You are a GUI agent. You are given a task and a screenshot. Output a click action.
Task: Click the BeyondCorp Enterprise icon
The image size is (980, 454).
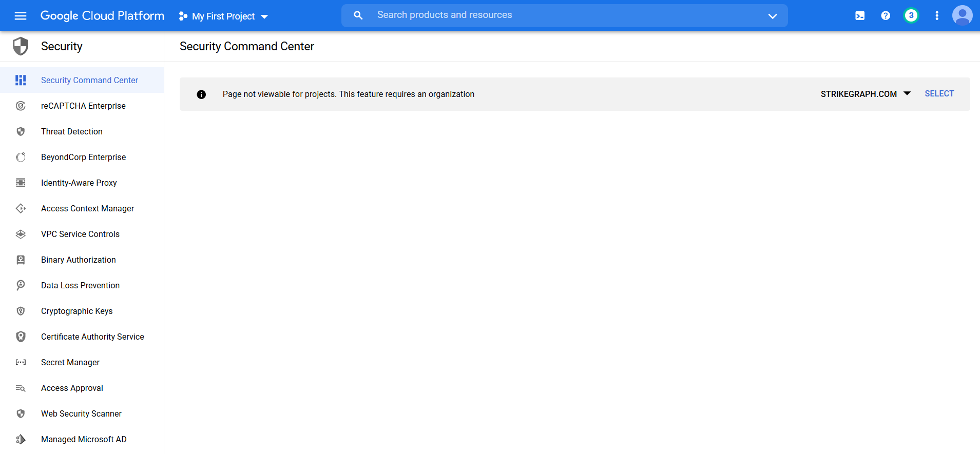(x=21, y=157)
